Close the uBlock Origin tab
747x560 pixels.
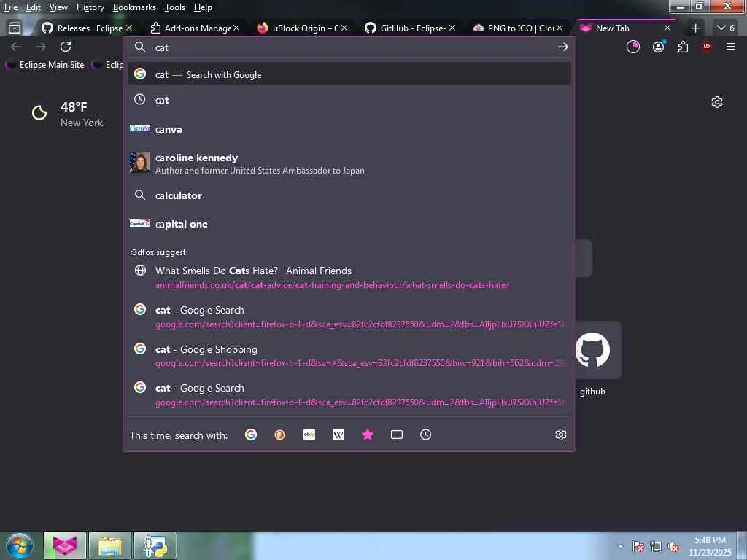344,28
